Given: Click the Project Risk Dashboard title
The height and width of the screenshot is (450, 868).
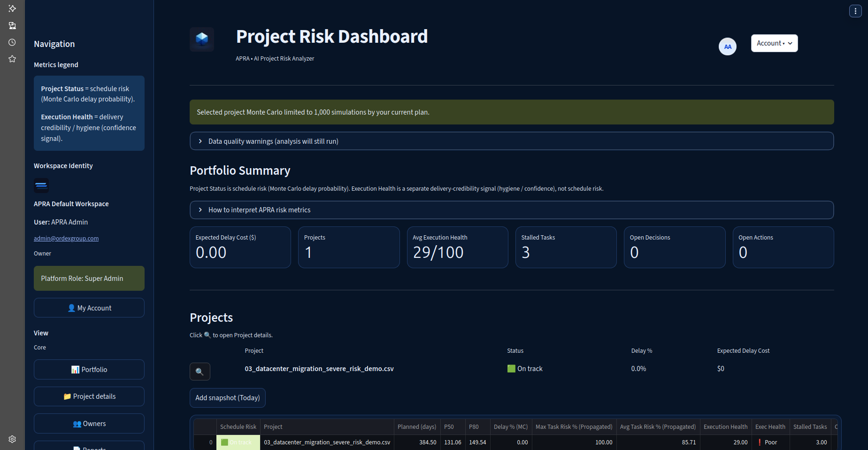Looking at the screenshot, I should tap(332, 37).
